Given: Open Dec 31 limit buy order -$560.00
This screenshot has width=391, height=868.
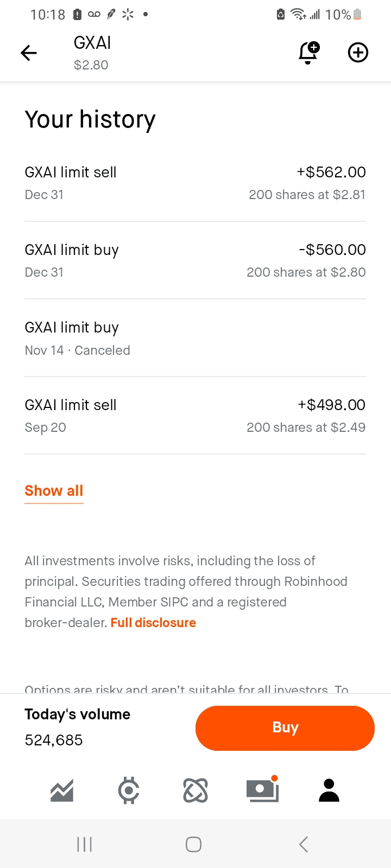Looking at the screenshot, I should click(x=195, y=260).
